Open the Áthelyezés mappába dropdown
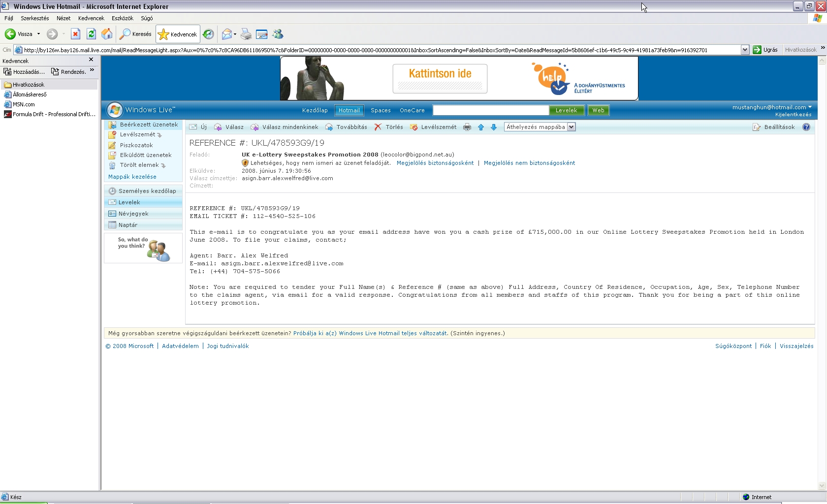 (540, 127)
